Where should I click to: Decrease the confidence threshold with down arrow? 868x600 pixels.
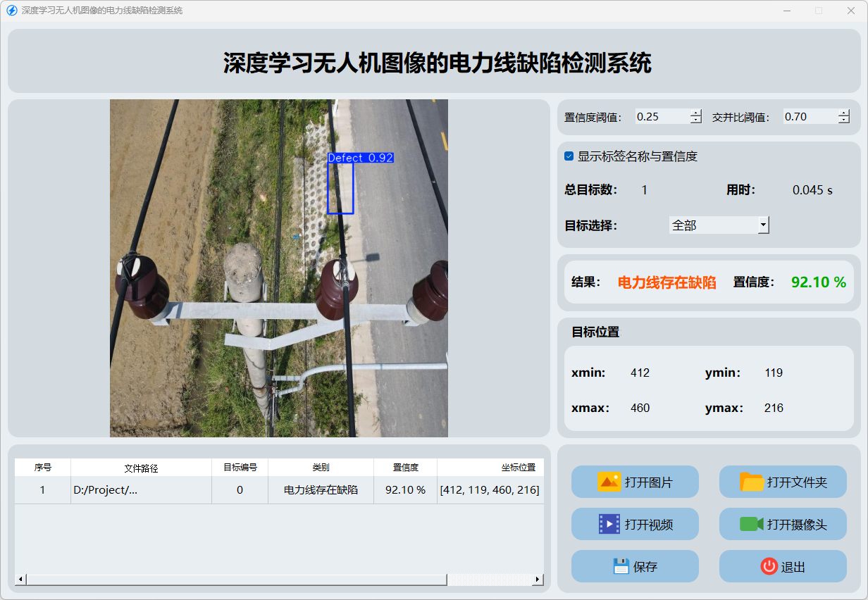pyautogui.click(x=696, y=120)
